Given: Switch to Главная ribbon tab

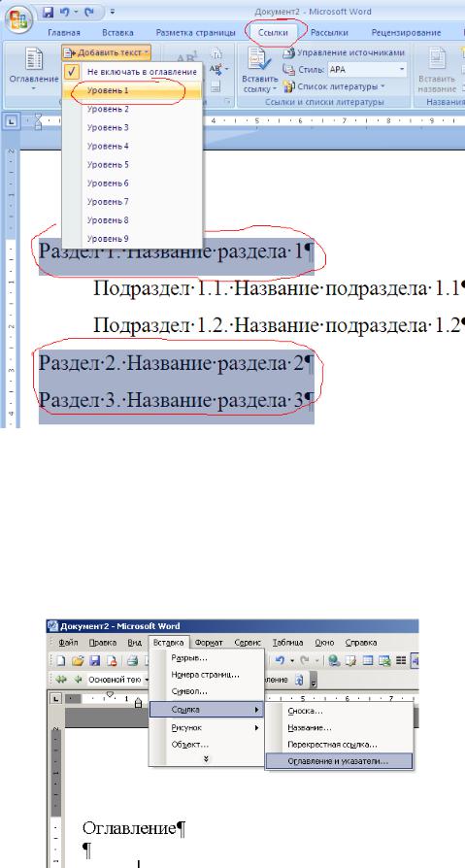Looking at the screenshot, I should [64, 33].
